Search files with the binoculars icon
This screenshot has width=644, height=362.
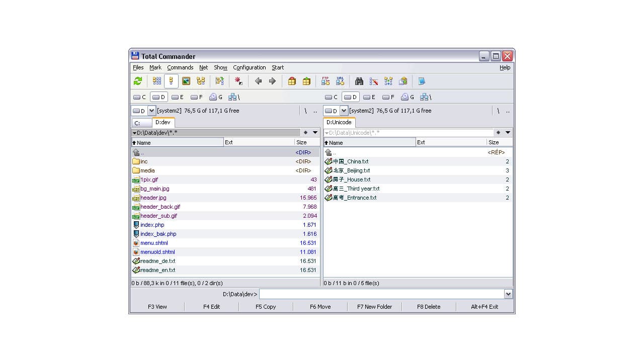[x=359, y=81]
